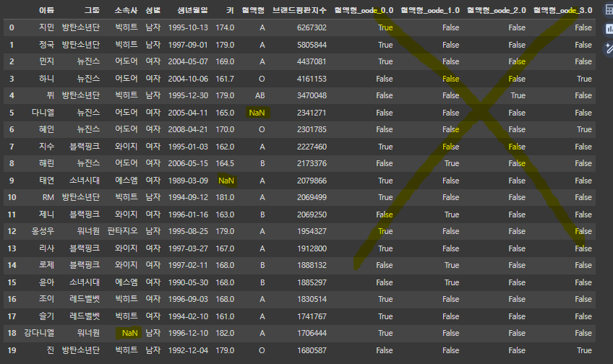613x364 pixels.
Task: Click the 생년월일 column header
Action: coord(192,11)
